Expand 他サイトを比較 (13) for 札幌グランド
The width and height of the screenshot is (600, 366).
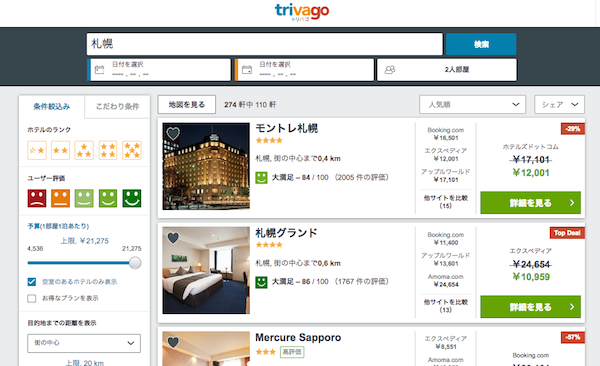[x=445, y=306]
